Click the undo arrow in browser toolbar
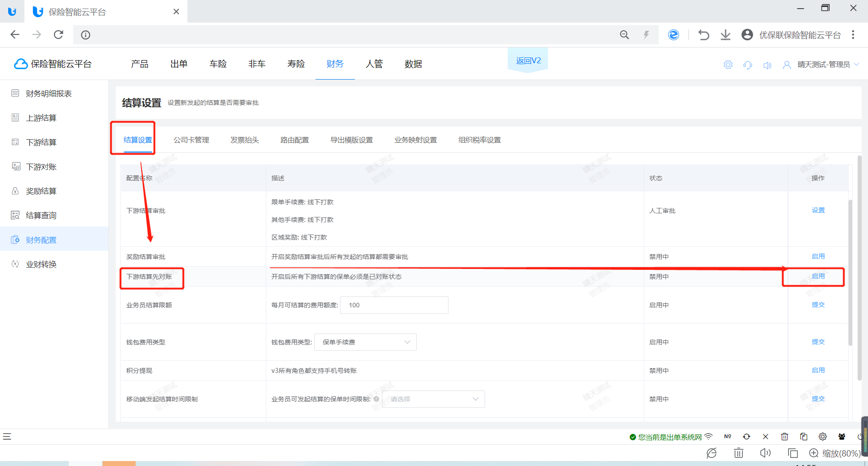 click(x=703, y=35)
